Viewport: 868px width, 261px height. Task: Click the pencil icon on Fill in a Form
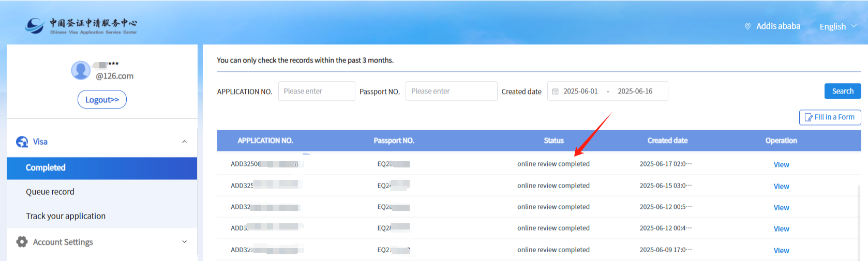coord(809,117)
